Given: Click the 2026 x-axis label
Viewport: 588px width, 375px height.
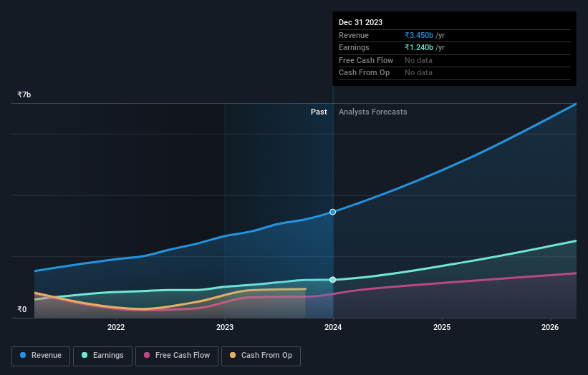Looking at the screenshot, I should pyautogui.click(x=550, y=327).
